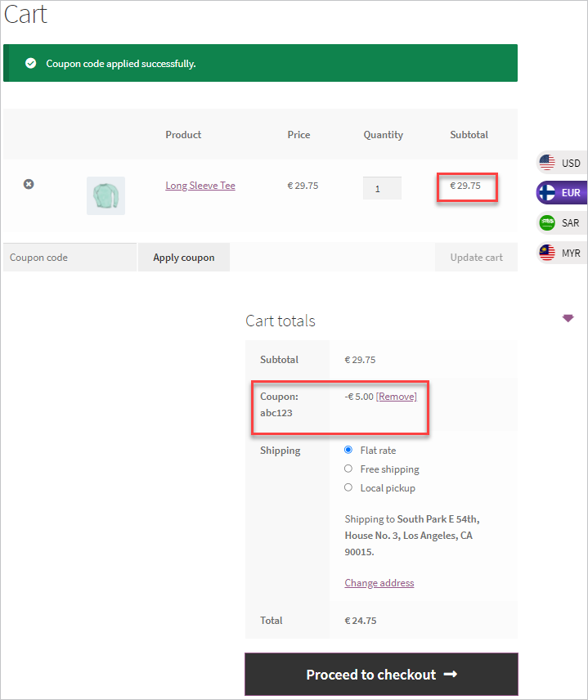
Task: Select the EUR currency flag
Action: pyautogui.click(x=548, y=193)
